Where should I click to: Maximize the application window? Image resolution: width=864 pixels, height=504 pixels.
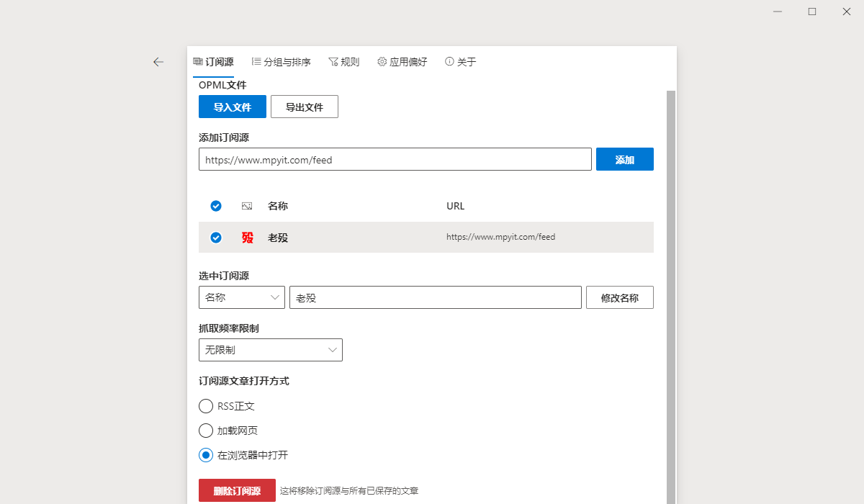[812, 12]
